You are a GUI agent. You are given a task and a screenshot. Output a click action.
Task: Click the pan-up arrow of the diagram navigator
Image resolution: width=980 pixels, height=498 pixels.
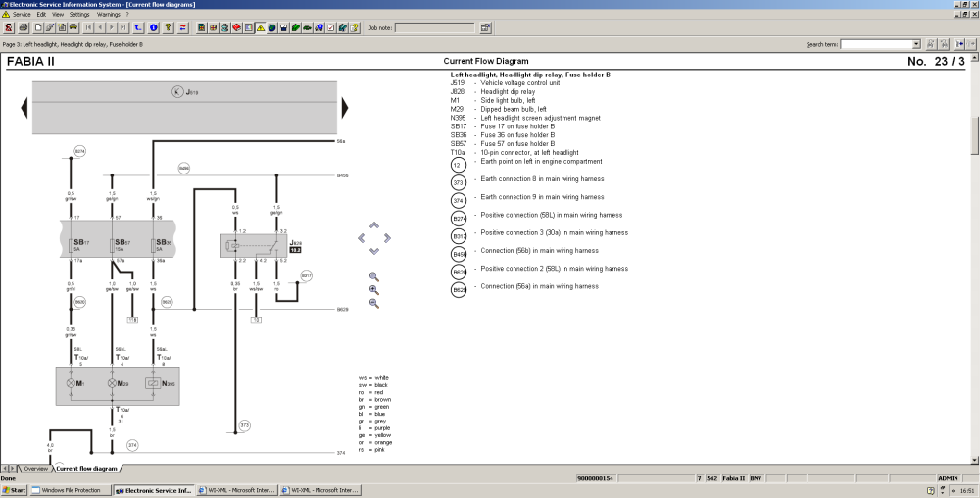pyautogui.click(x=373, y=224)
